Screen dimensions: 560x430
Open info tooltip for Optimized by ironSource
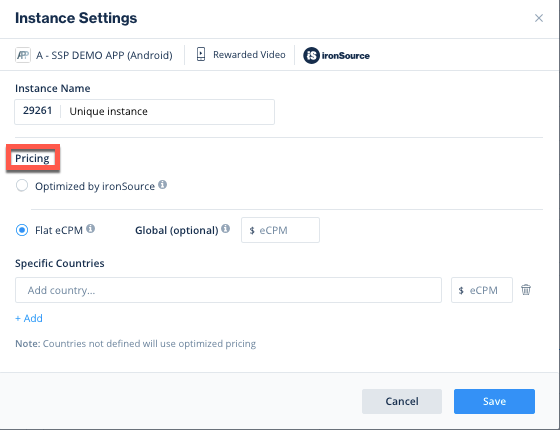coord(162,185)
